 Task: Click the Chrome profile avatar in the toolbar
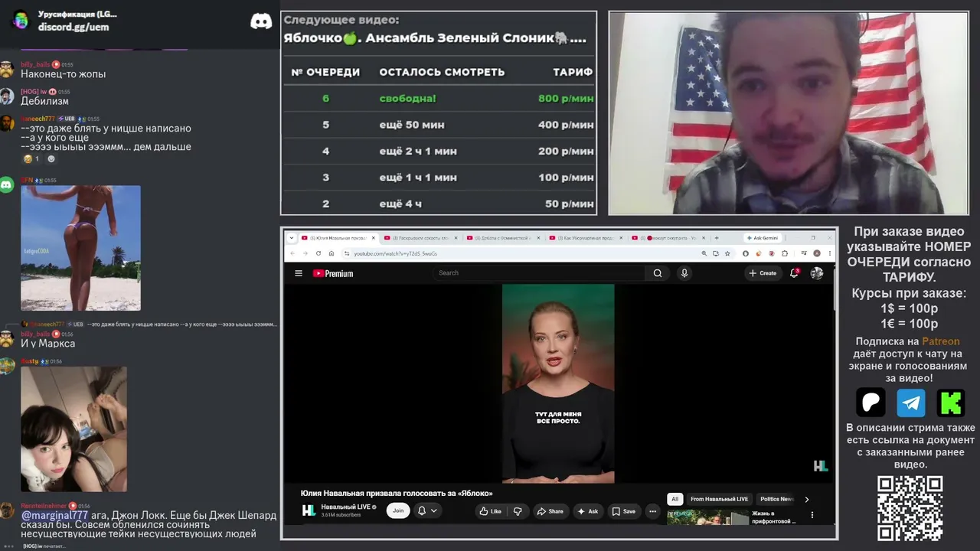click(x=817, y=253)
